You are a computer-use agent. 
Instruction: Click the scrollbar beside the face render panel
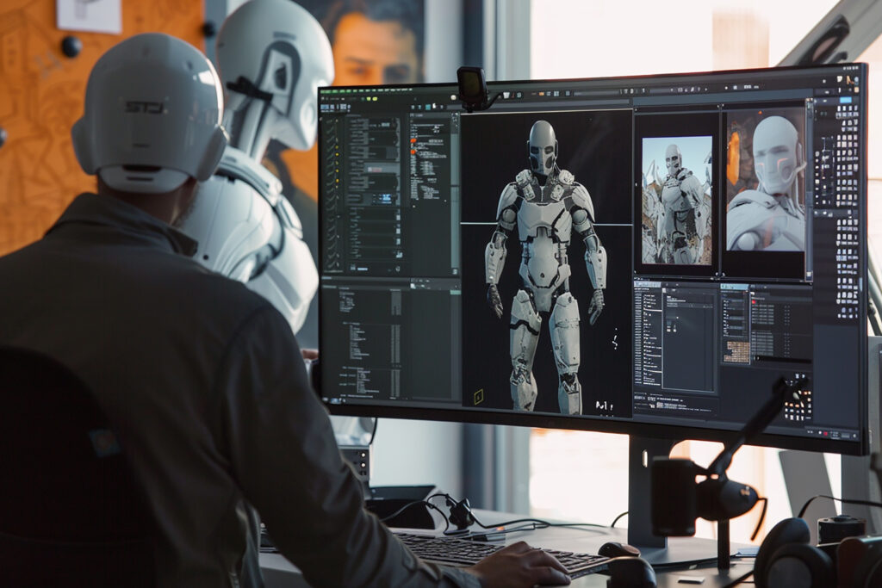[809, 190]
